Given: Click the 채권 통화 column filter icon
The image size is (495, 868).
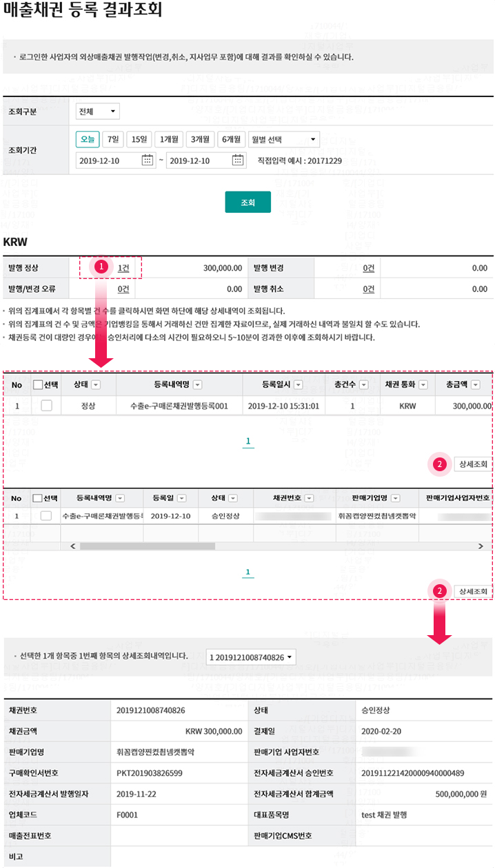Looking at the screenshot, I should click(x=423, y=385).
